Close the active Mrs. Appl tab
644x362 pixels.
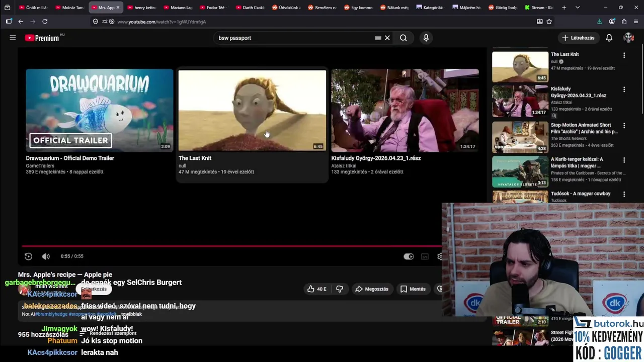[118, 8]
